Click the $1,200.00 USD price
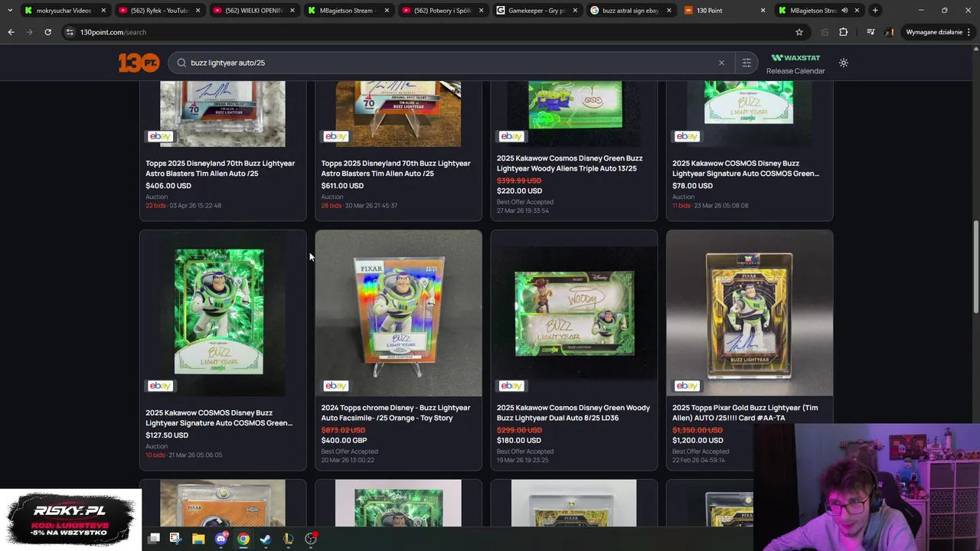This screenshot has height=551, width=980. point(697,440)
